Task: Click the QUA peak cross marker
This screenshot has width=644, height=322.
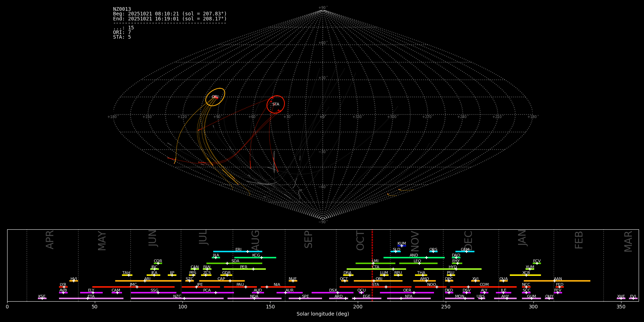Action: 503,281
